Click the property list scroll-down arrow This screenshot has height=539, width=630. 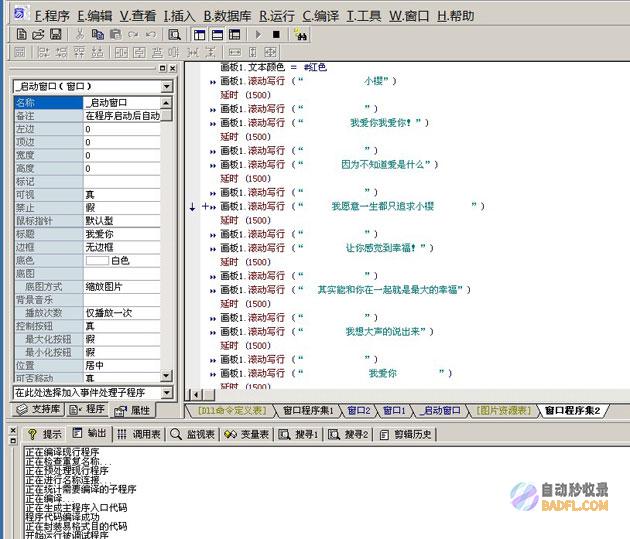[x=166, y=376]
